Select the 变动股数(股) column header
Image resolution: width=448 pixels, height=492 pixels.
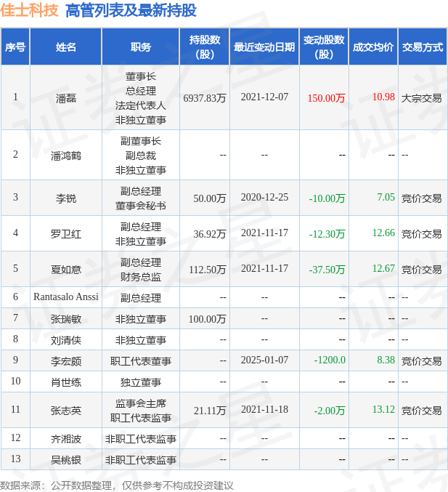(x=324, y=47)
